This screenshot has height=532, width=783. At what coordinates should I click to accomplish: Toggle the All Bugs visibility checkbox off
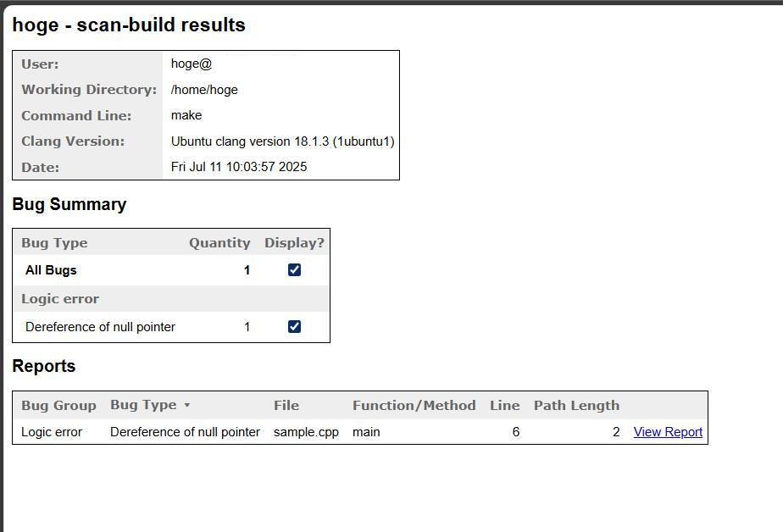pos(294,269)
